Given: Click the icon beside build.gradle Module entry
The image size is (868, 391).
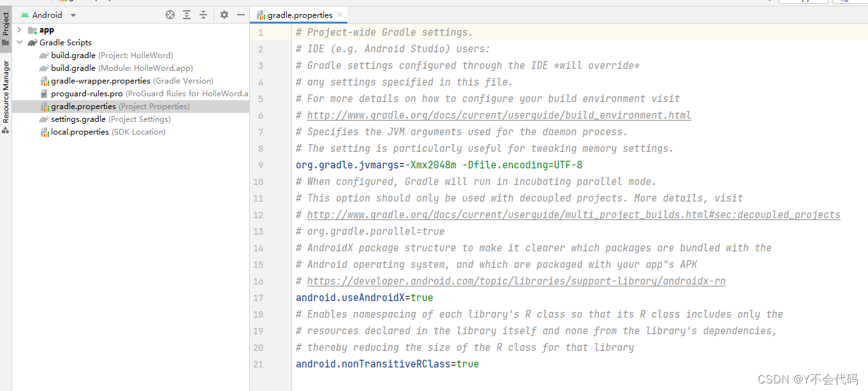Looking at the screenshot, I should click(44, 68).
